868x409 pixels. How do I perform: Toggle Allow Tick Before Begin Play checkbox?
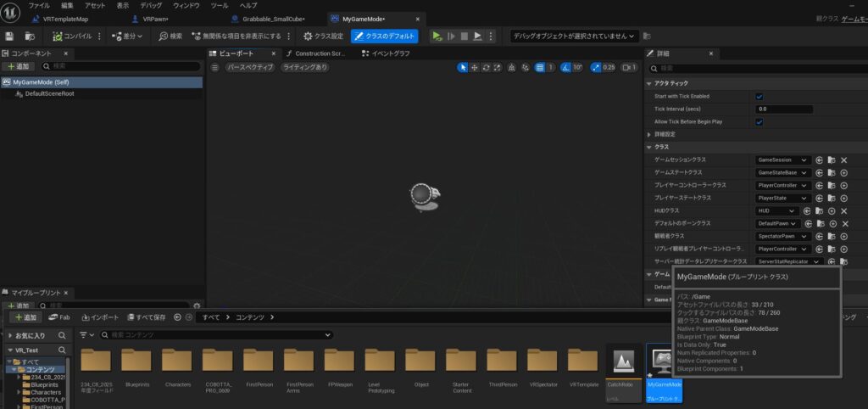point(759,122)
